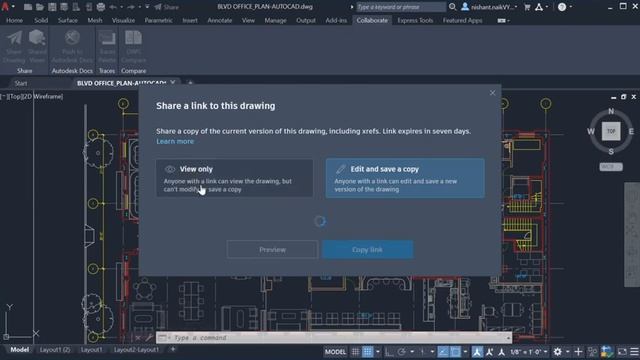Open the annotation scale 1/8" = 1'-0" dropdown
Screen dimensions: 640x360
point(529,352)
